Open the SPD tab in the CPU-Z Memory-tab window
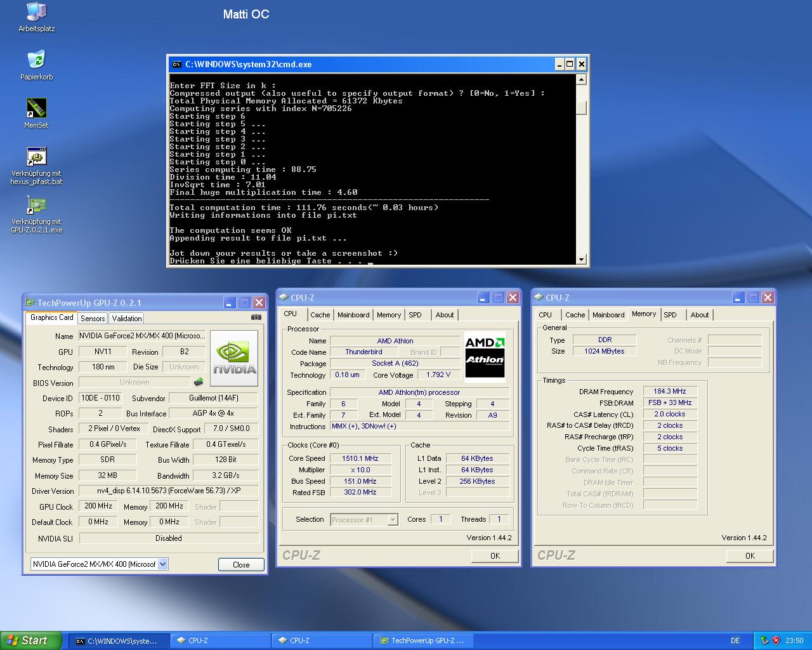Image resolution: width=812 pixels, height=650 pixels. tap(671, 315)
